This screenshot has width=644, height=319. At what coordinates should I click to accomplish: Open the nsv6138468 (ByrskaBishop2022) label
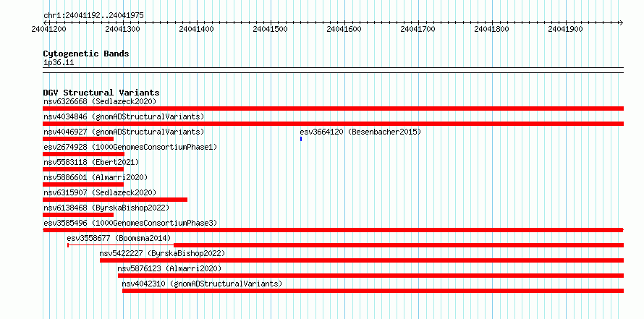106,208
